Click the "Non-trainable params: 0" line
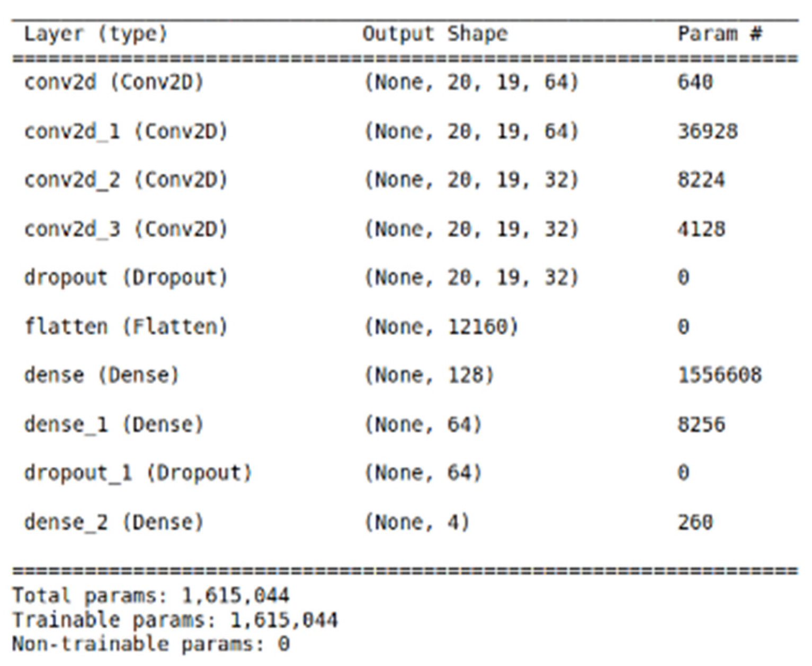 [x=151, y=645]
